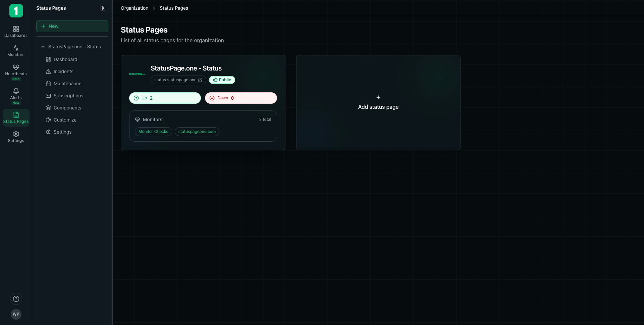Click the Up monitors status bar

(165, 98)
